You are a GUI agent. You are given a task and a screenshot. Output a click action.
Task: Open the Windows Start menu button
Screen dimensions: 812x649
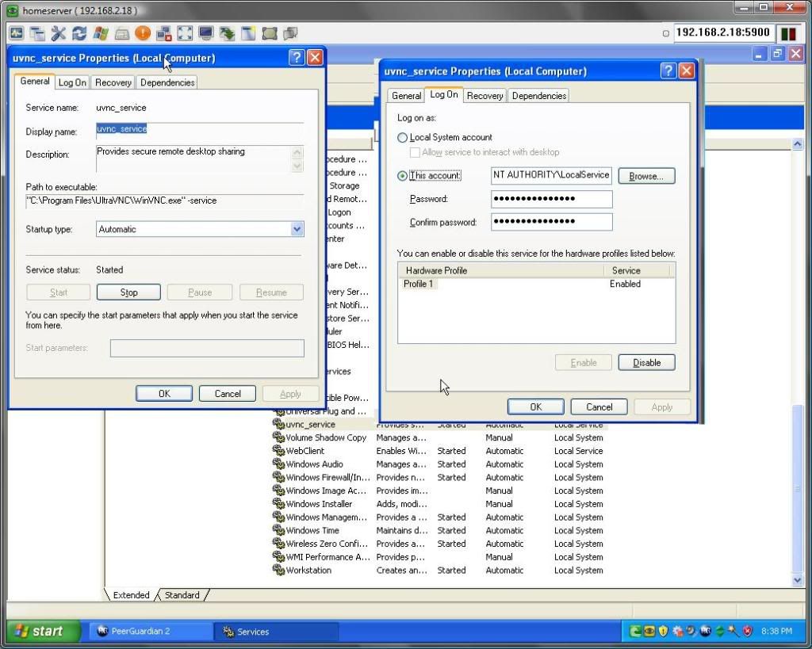click(x=44, y=631)
